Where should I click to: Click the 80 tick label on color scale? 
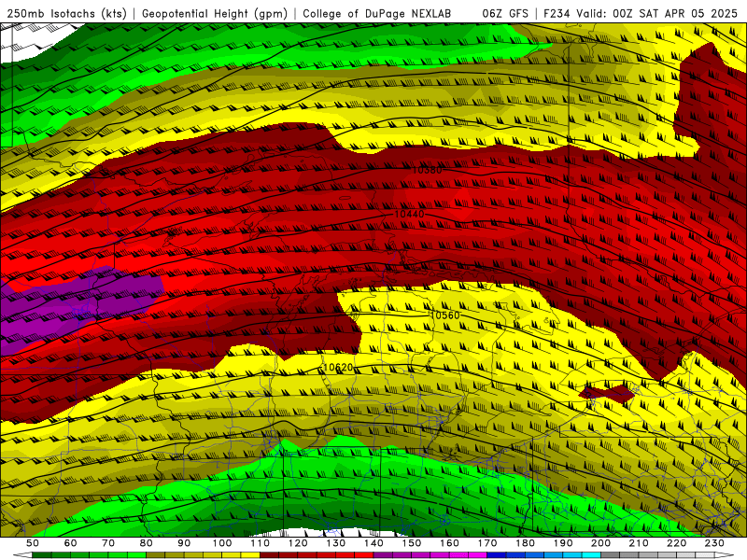[147, 543]
